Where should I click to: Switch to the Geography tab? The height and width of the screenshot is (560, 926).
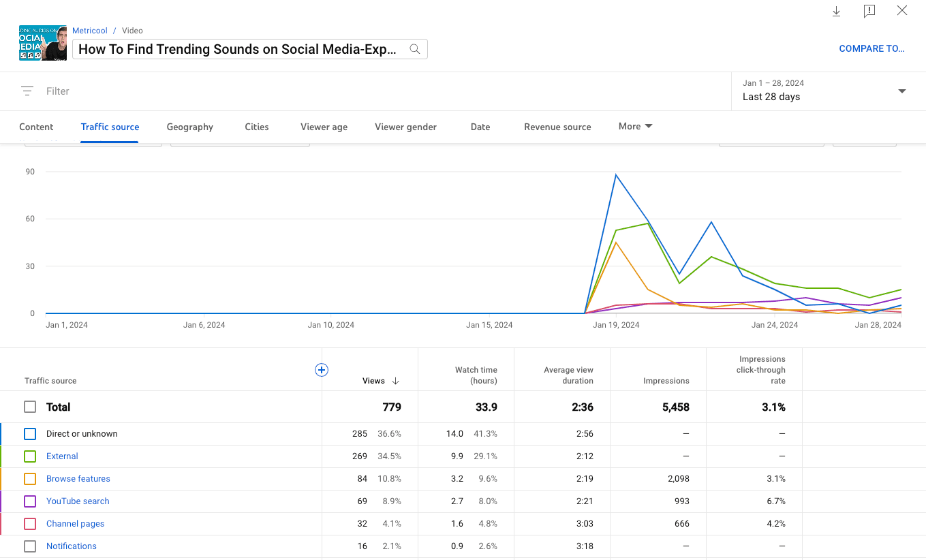click(x=189, y=127)
